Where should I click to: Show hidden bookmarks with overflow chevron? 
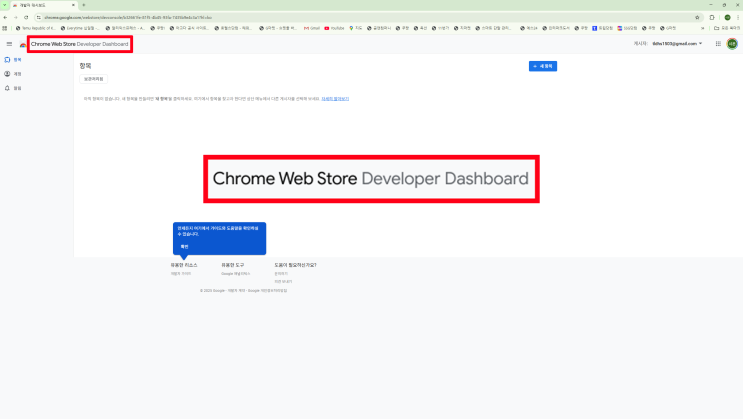(x=702, y=28)
